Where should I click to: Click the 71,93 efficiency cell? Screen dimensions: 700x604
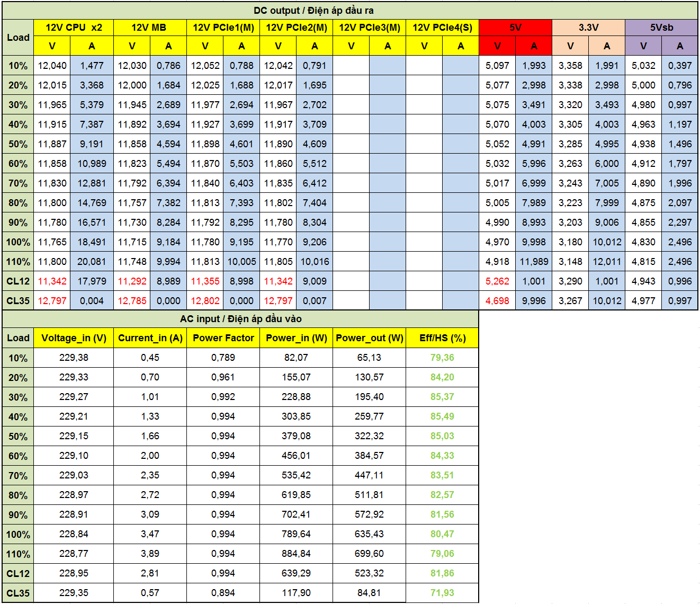(442, 593)
